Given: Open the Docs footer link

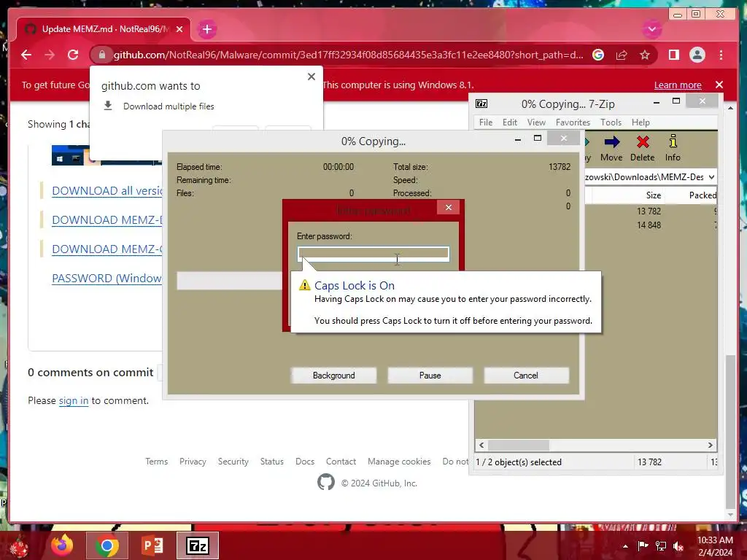Looking at the screenshot, I should click(x=305, y=462).
